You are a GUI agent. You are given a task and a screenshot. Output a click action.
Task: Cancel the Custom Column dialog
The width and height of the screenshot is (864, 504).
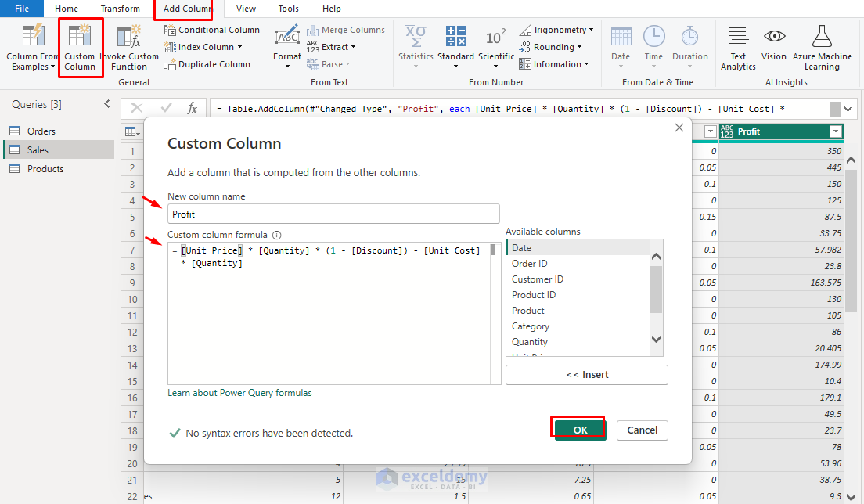point(642,430)
